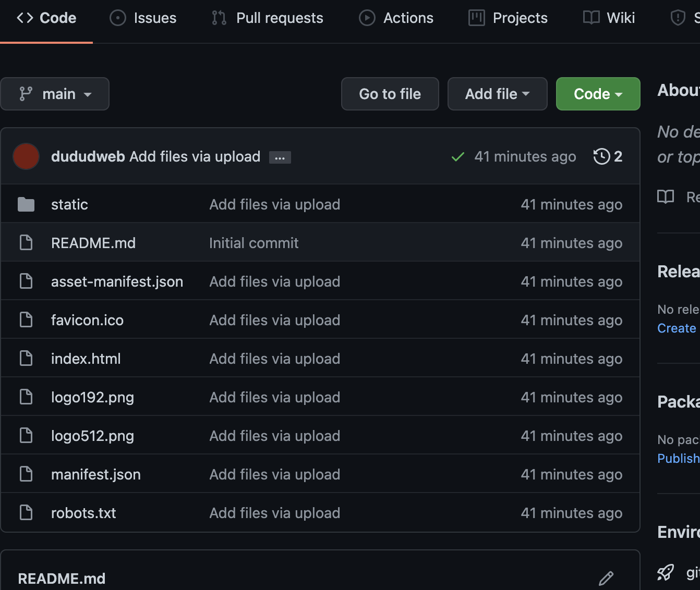Open the Wiki tab
The image size is (700, 590).
coord(609,18)
